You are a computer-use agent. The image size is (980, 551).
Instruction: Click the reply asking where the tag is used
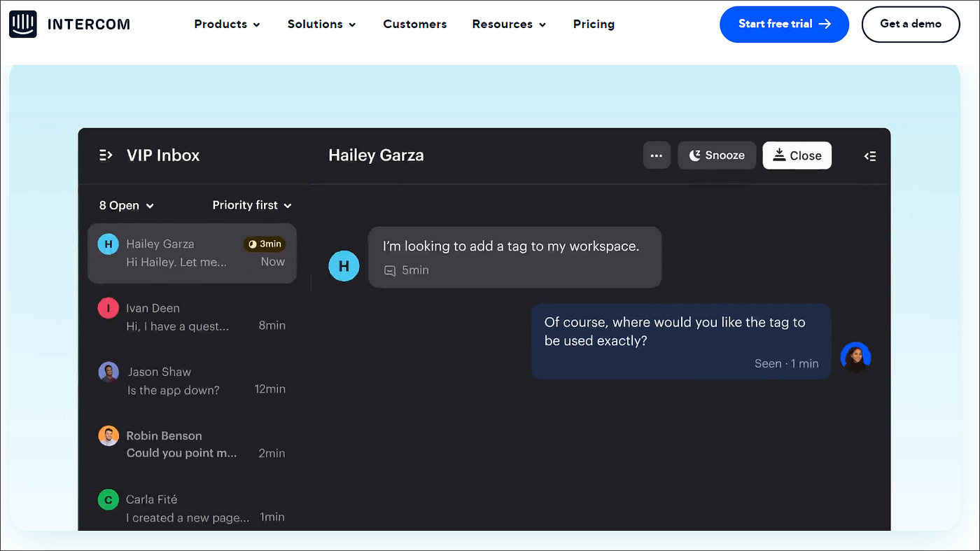681,341
